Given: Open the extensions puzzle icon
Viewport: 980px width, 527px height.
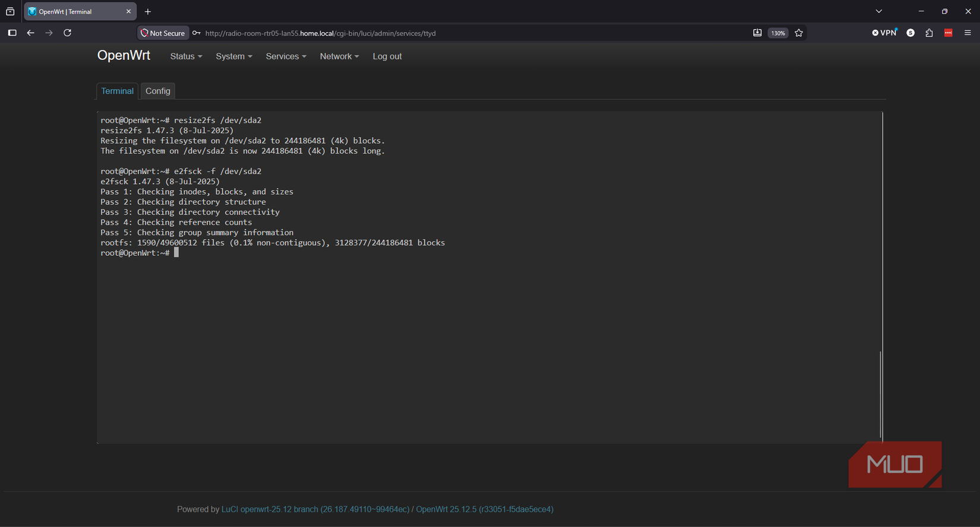Looking at the screenshot, I should tap(929, 33).
